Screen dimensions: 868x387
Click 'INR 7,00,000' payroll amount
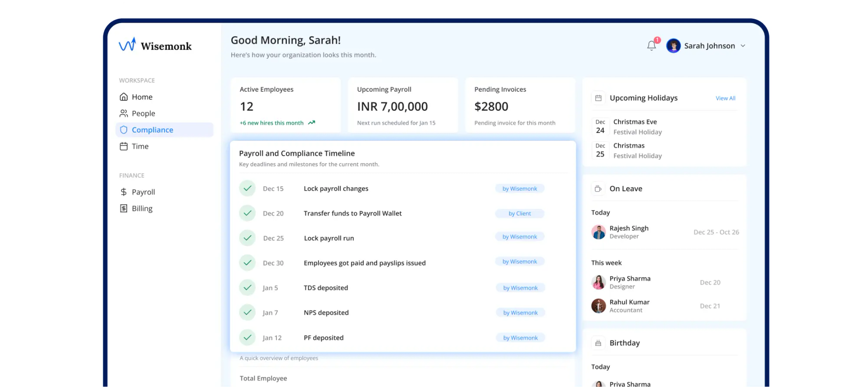click(x=392, y=107)
